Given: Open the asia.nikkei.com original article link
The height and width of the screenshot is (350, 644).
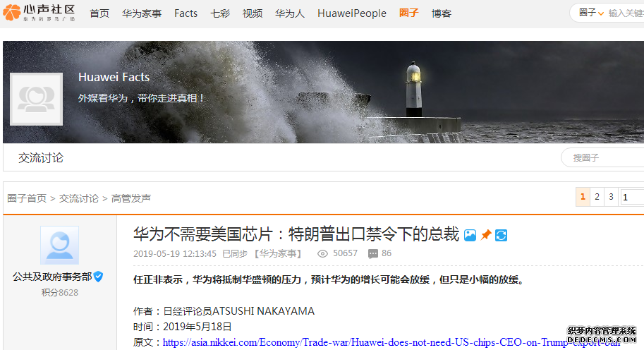Looking at the screenshot, I should click(x=391, y=342).
